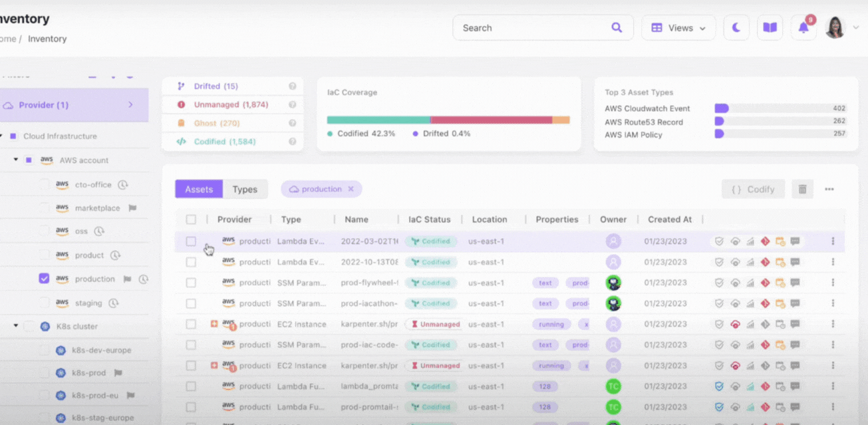Open the three-dot menu beside Codify
The width and height of the screenshot is (868, 425).
click(829, 189)
